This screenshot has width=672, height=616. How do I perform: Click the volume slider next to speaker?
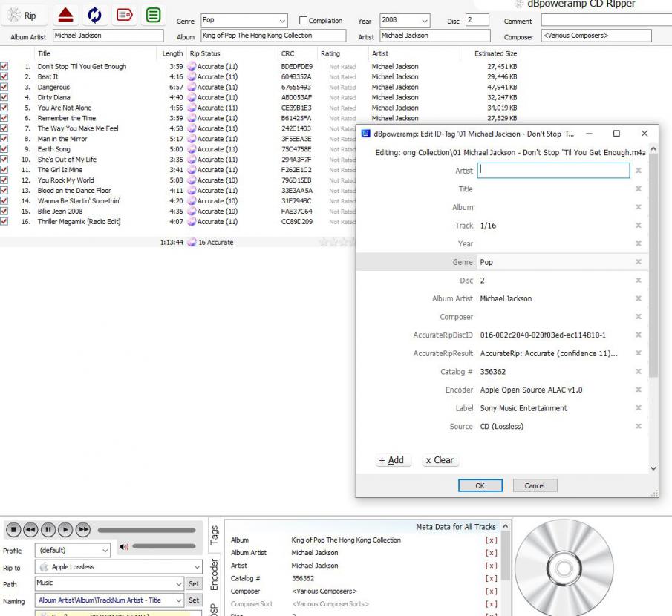163,547
